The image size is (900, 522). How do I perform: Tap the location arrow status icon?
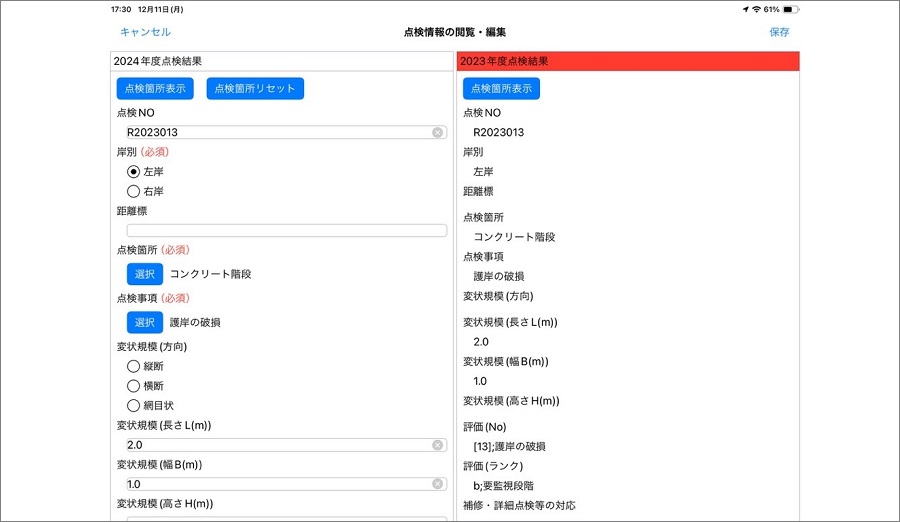[746, 9]
